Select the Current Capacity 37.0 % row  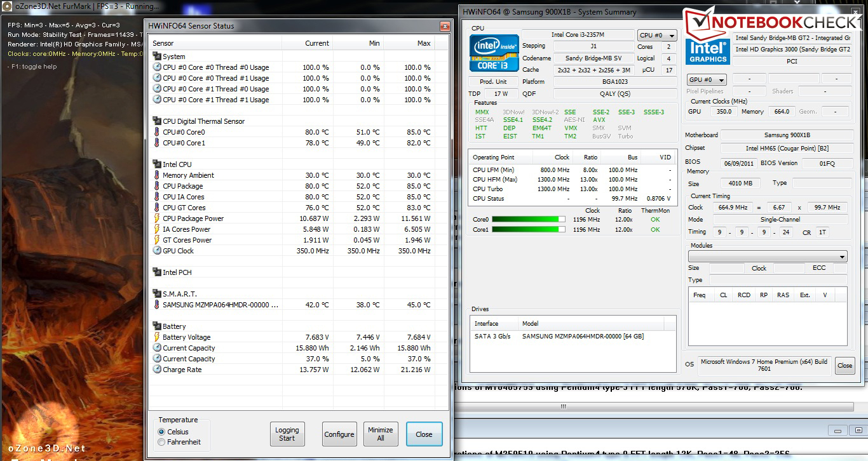292,359
